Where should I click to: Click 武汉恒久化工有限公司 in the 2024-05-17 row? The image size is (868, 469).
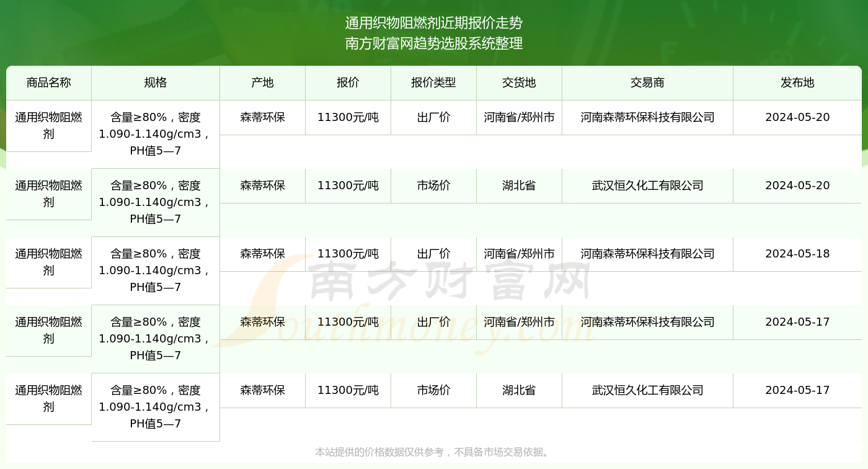coord(648,390)
